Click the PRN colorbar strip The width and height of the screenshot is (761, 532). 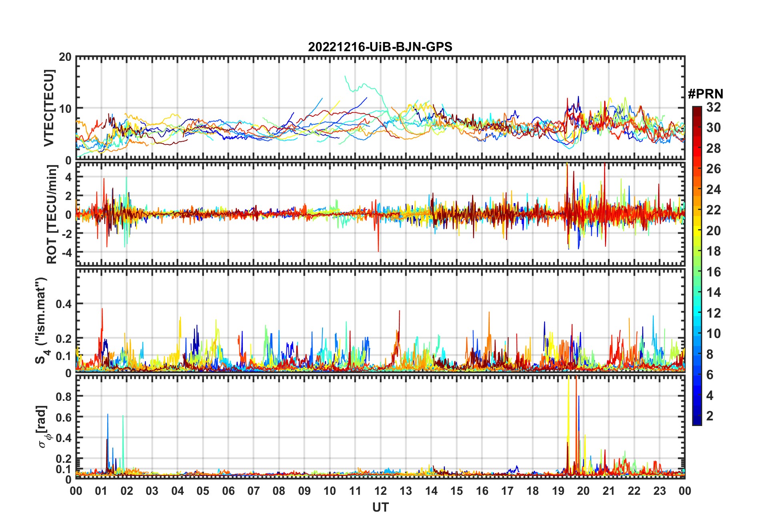pyautogui.click(x=697, y=266)
